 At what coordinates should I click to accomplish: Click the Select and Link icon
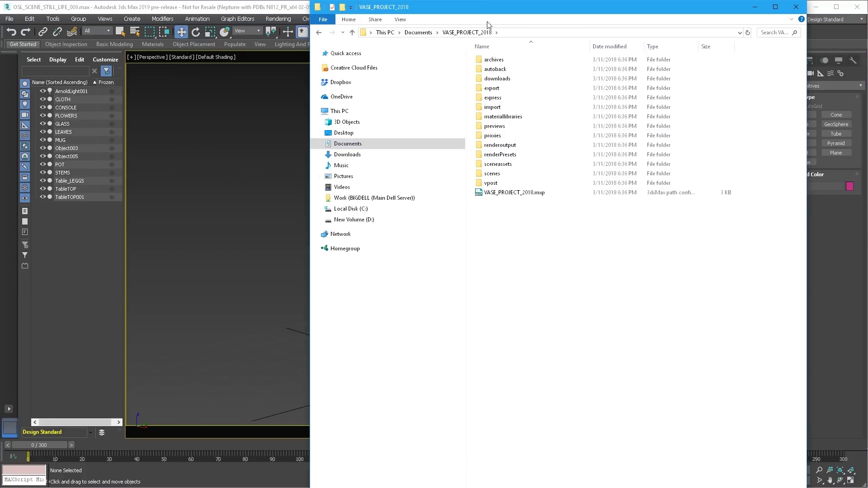43,32
